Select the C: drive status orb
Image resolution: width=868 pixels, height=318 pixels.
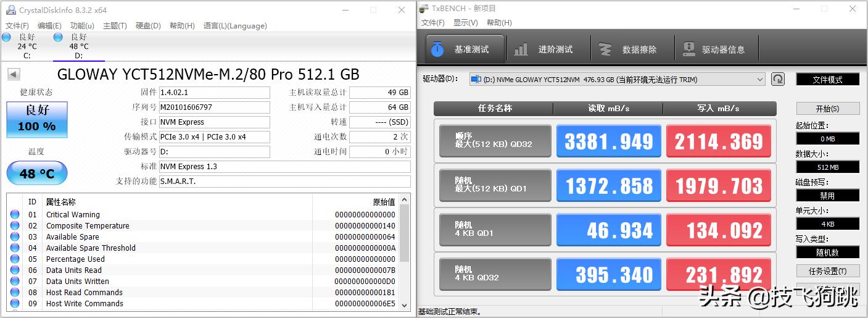pos(6,37)
